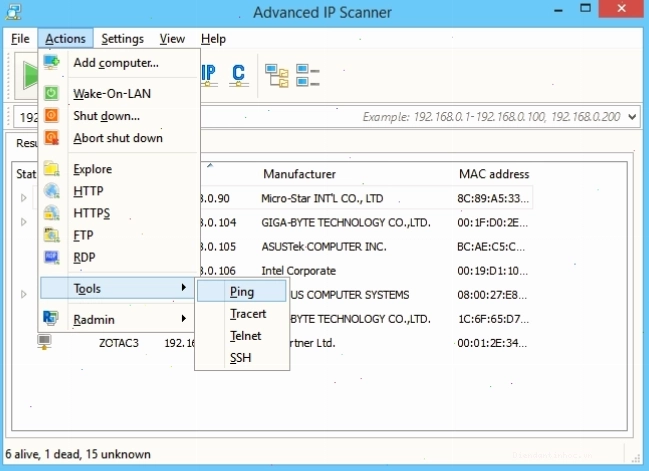649x472 pixels.
Task: Open the IP range dropdown arrow
Action: coord(632,117)
